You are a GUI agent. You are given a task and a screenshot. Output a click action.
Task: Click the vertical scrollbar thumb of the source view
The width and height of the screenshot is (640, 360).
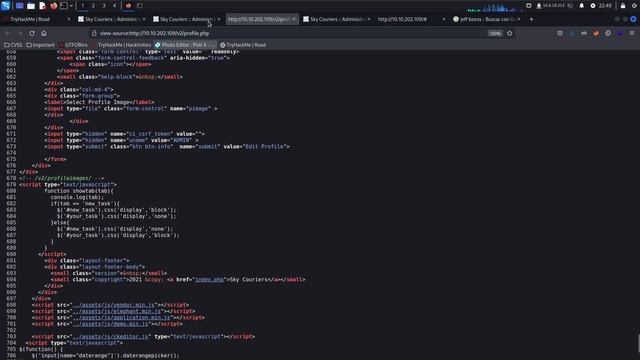click(639, 342)
